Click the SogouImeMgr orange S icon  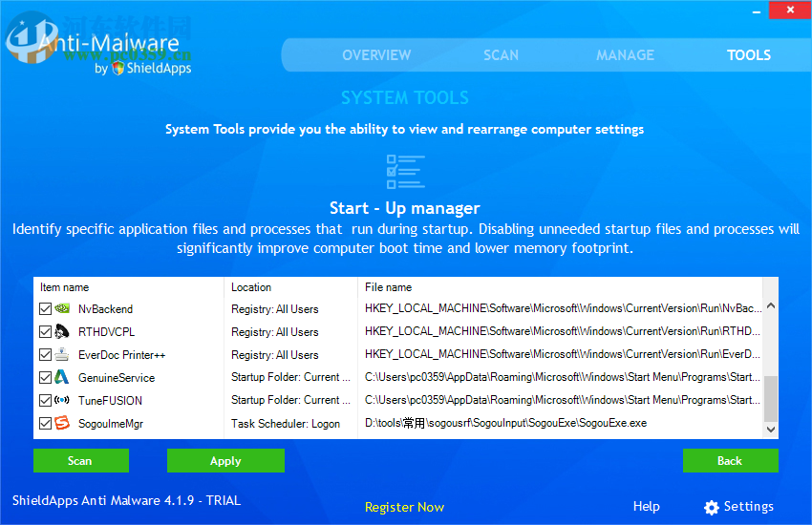(62, 423)
